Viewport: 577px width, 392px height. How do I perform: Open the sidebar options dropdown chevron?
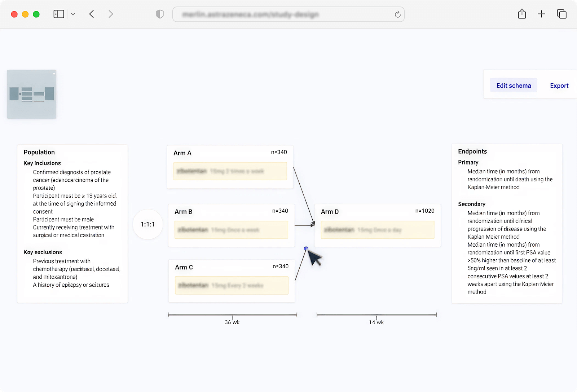[73, 14]
